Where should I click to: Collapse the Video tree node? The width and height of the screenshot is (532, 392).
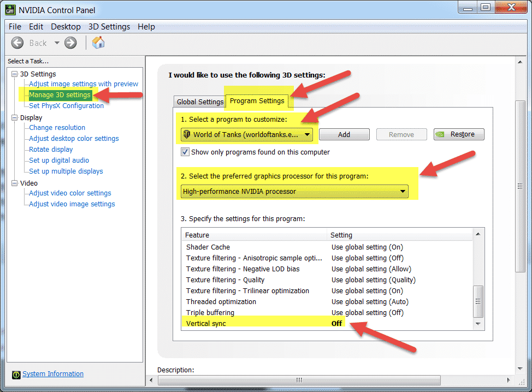[x=14, y=183]
